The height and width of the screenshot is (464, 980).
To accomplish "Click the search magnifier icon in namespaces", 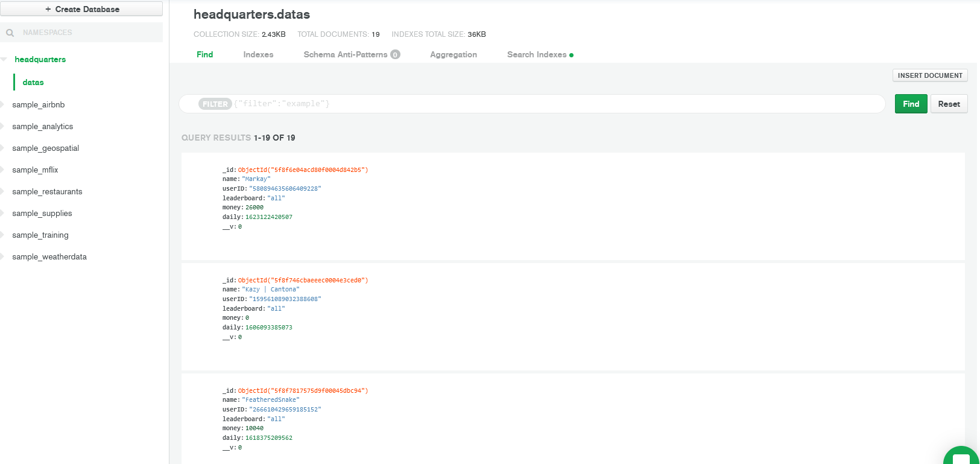I will pyautogui.click(x=10, y=33).
